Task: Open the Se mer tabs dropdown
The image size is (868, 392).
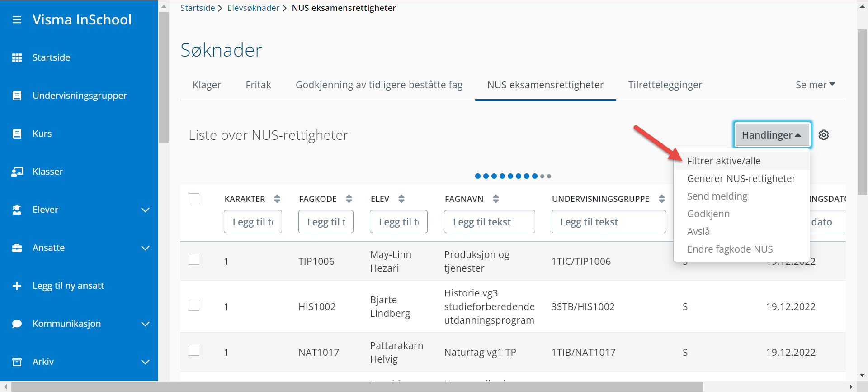Action: (816, 85)
